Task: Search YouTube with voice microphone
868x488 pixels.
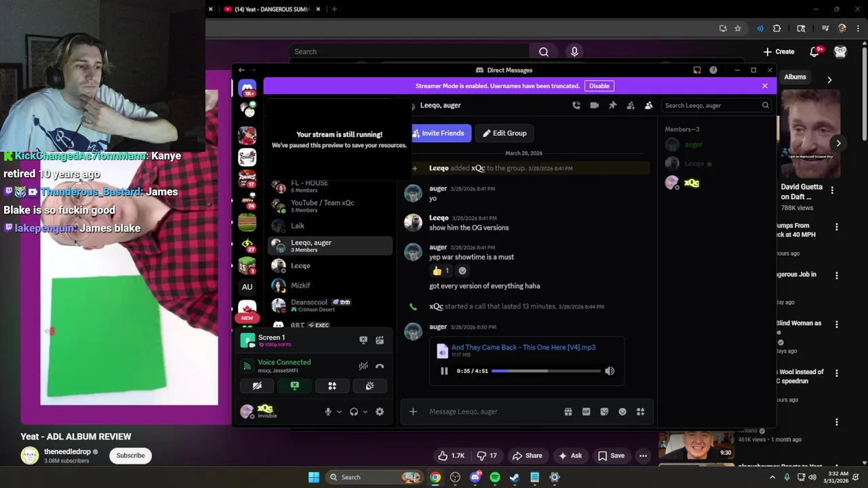Action: pyautogui.click(x=574, y=52)
